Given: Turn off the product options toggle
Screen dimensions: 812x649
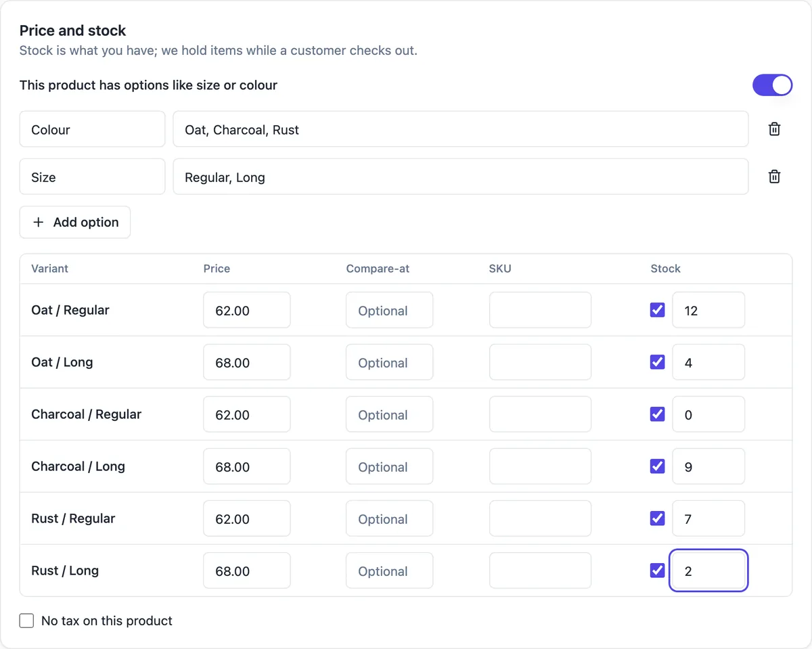Looking at the screenshot, I should 772,85.
